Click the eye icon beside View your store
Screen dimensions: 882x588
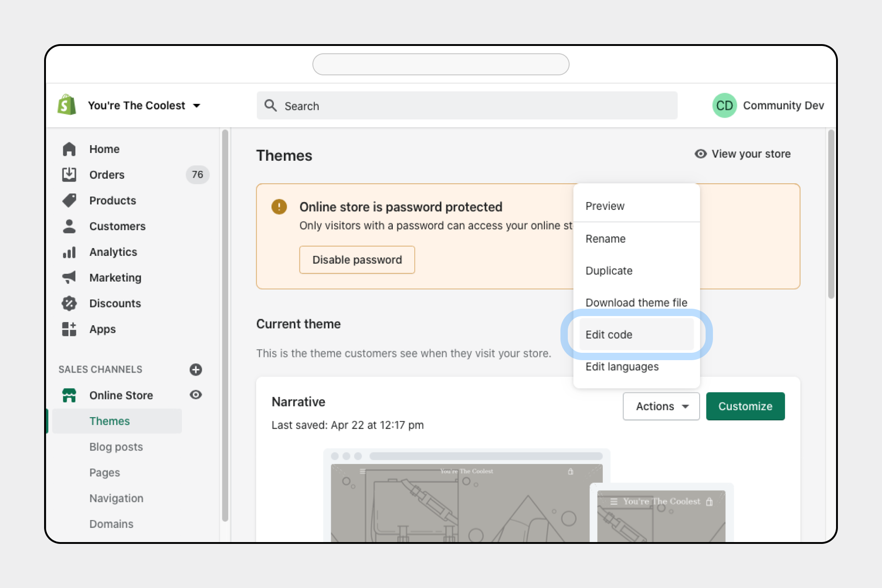coord(701,154)
